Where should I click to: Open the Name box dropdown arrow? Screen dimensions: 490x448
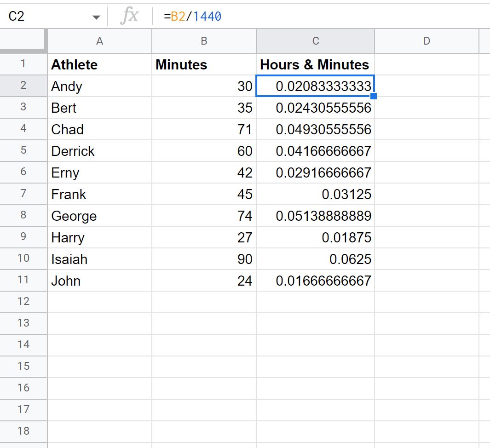click(x=96, y=17)
